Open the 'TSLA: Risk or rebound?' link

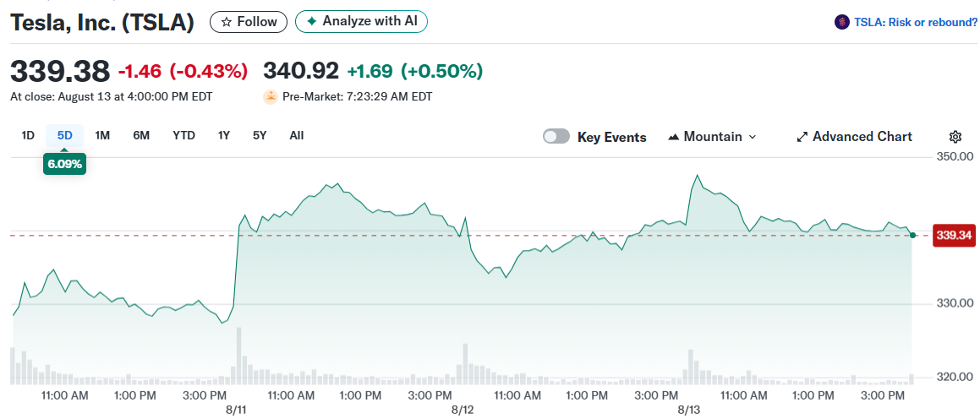(917, 23)
